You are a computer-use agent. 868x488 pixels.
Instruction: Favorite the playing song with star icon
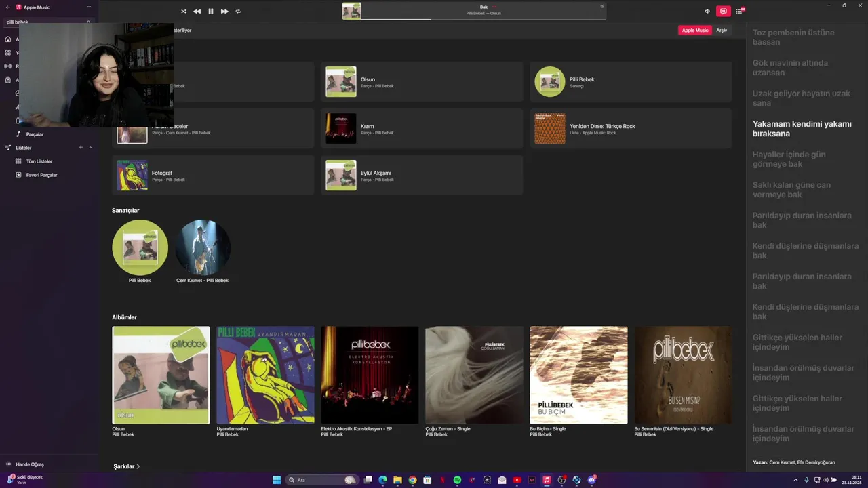coord(601,6)
